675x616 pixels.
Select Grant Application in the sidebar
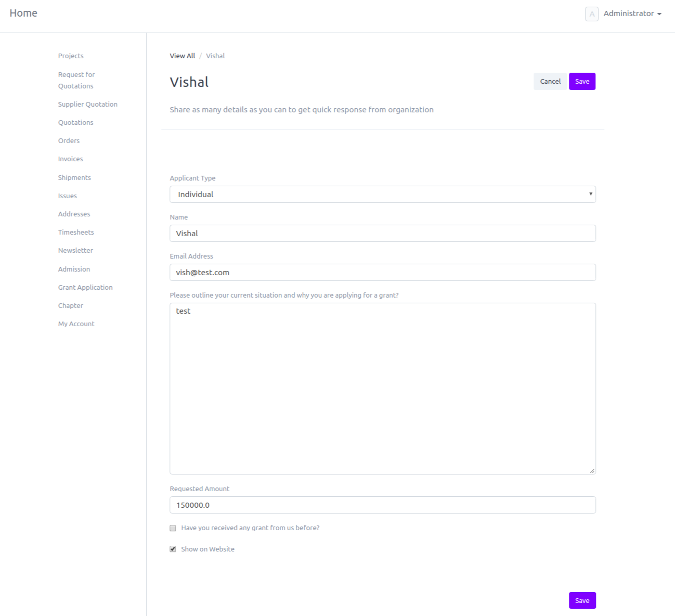pyautogui.click(x=85, y=288)
